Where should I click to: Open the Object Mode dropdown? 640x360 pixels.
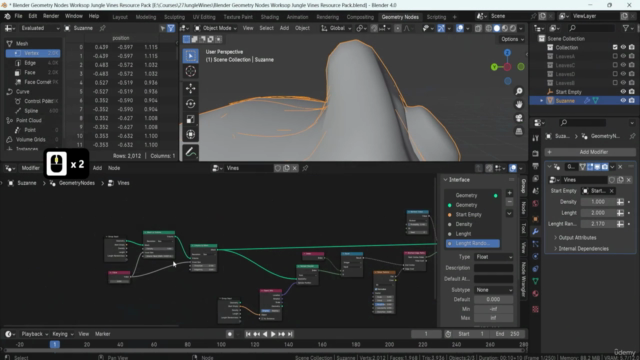point(216,28)
